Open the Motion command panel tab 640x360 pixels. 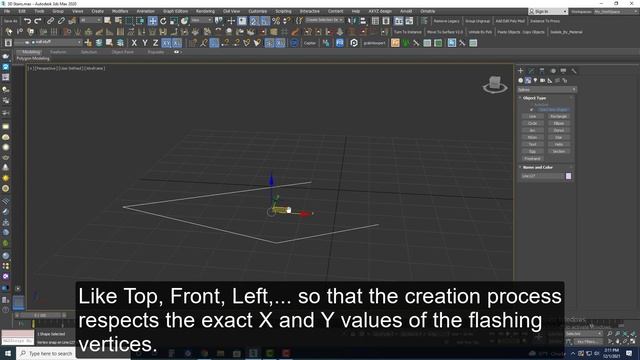pos(553,71)
